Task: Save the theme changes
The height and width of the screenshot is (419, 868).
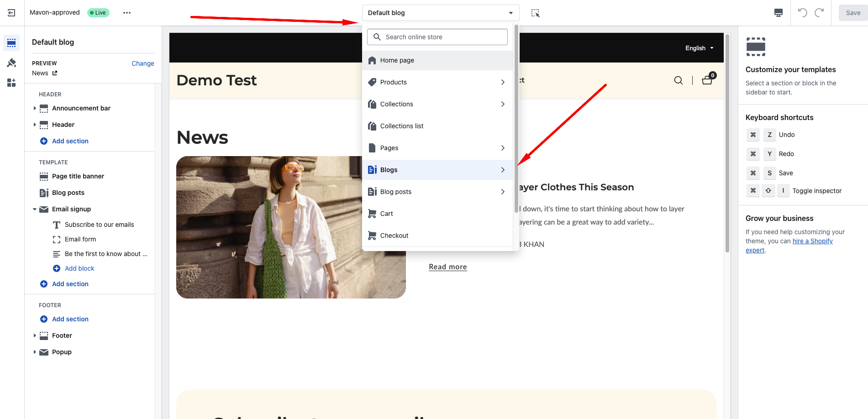Action: (852, 12)
